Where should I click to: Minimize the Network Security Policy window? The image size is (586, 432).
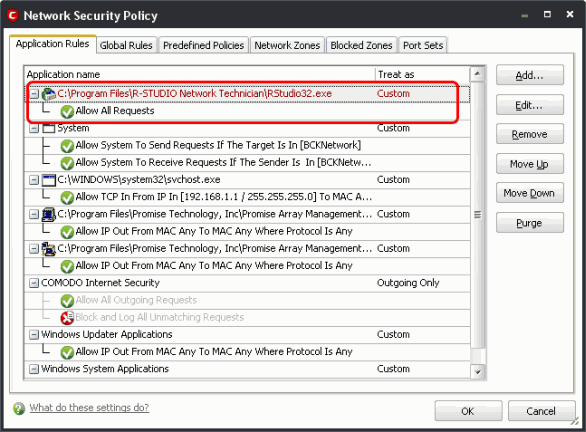(525, 16)
